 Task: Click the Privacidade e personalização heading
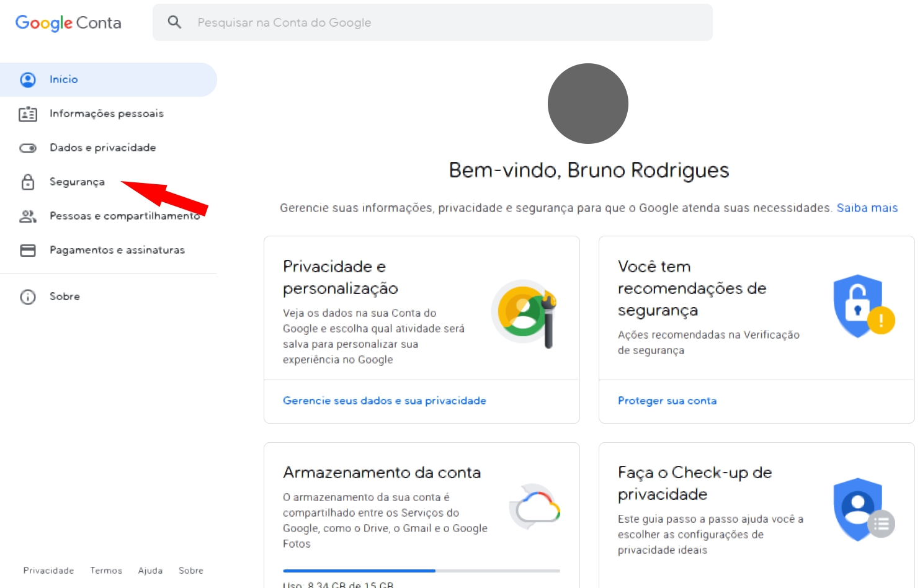click(341, 277)
